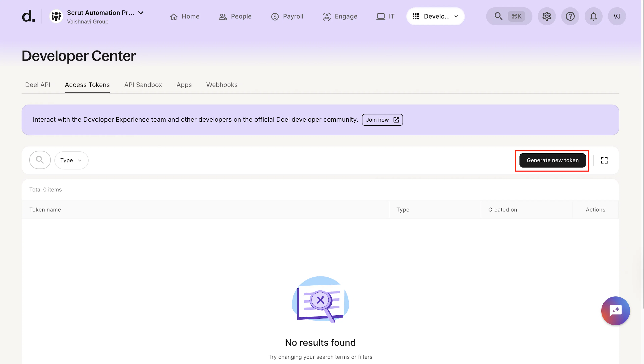Image resolution: width=644 pixels, height=364 pixels.
Task: Go to Payroll in top navigation
Action: tap(287, 16)
